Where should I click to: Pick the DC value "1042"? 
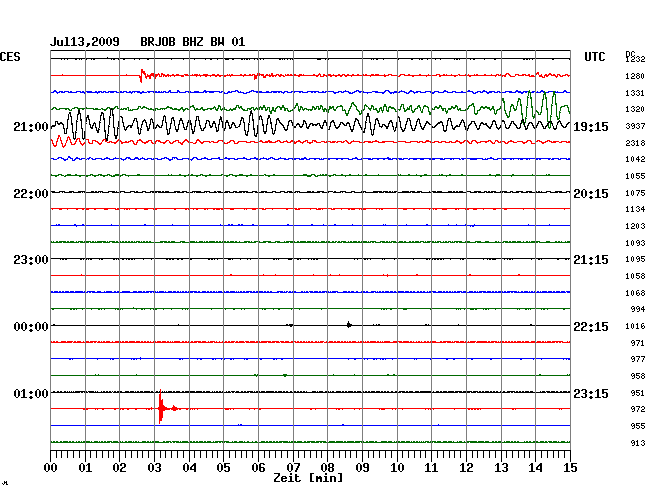point(635,159)
